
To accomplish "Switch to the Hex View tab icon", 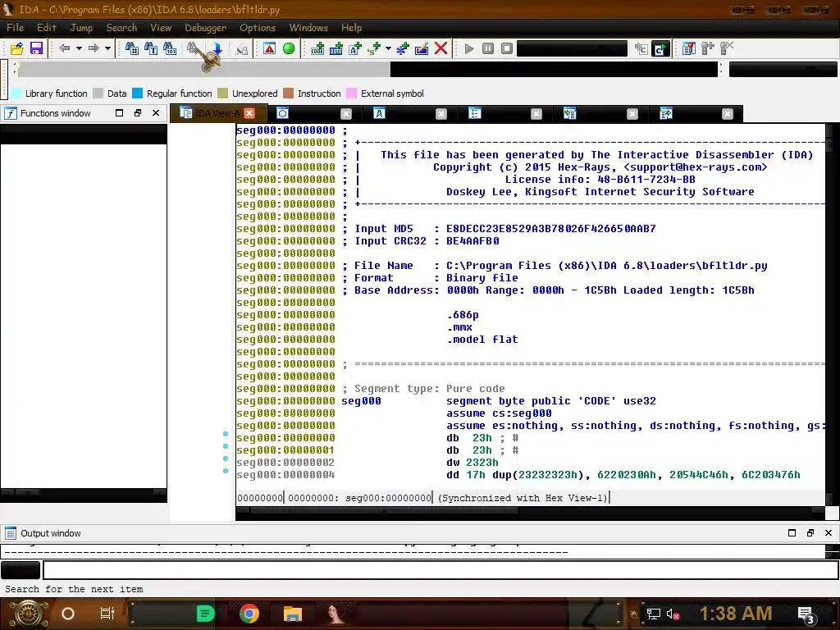I will click(x=282, y=113).
